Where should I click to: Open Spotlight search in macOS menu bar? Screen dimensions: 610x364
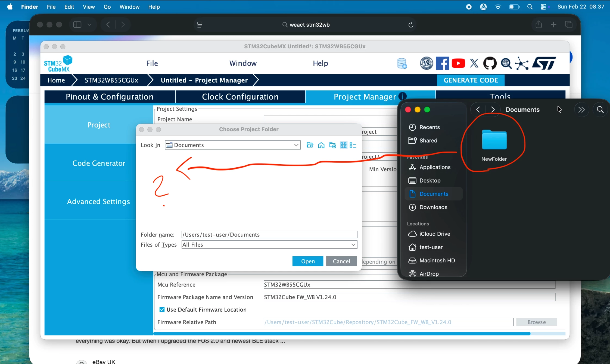point(530,7)
